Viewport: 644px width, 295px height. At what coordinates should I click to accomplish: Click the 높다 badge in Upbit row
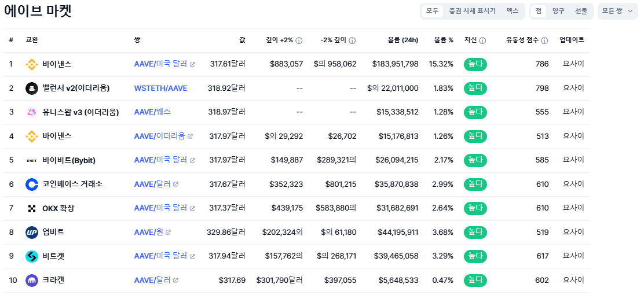[475, 232]
